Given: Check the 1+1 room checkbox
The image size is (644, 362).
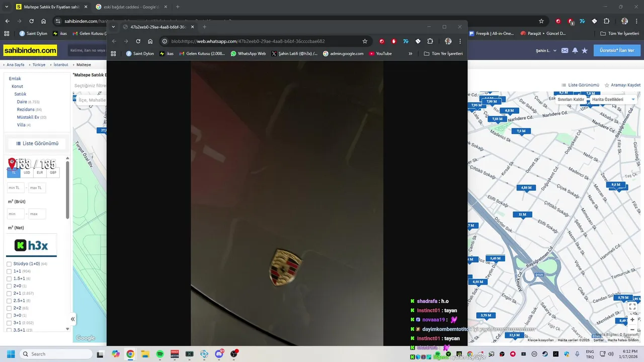Looking at the screenshot, I should coord(9,271).
